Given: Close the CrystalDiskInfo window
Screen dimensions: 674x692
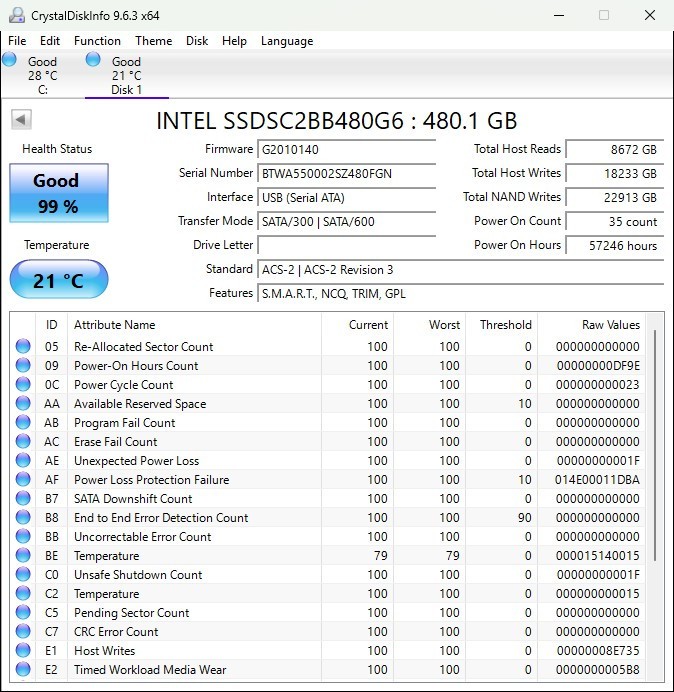Looking at the screenshot, I should coord(650,15).
